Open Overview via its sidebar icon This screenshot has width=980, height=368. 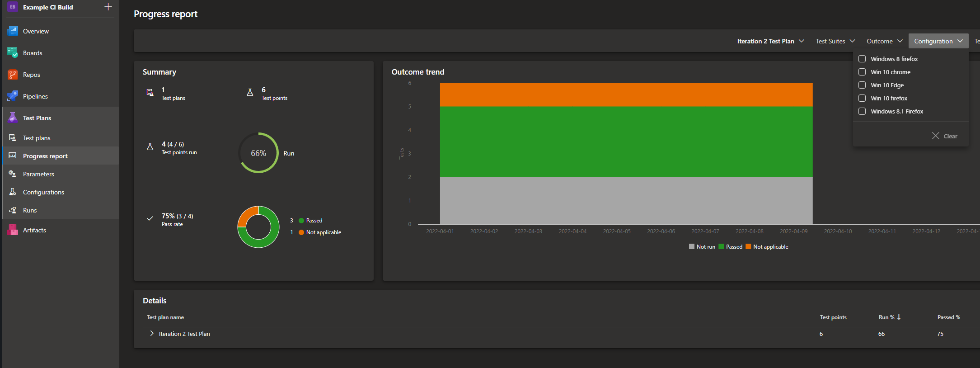13,31
